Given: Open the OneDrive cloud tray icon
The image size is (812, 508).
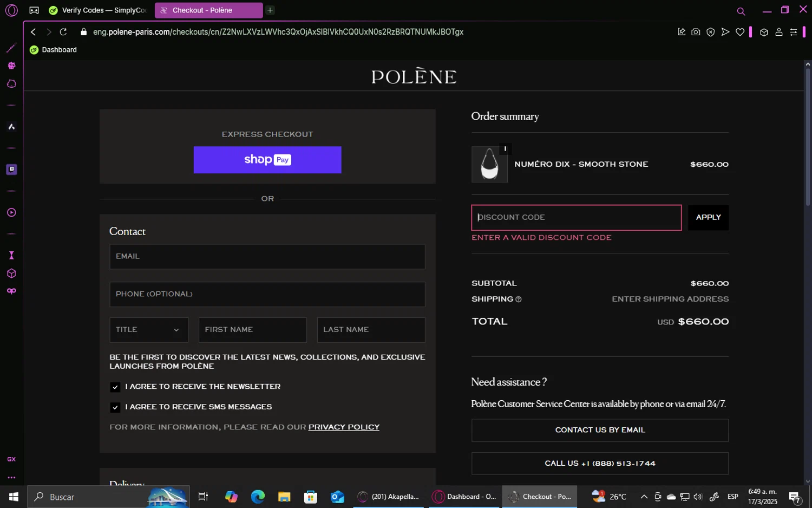Looking at the screenshot, I should [671, 497].
